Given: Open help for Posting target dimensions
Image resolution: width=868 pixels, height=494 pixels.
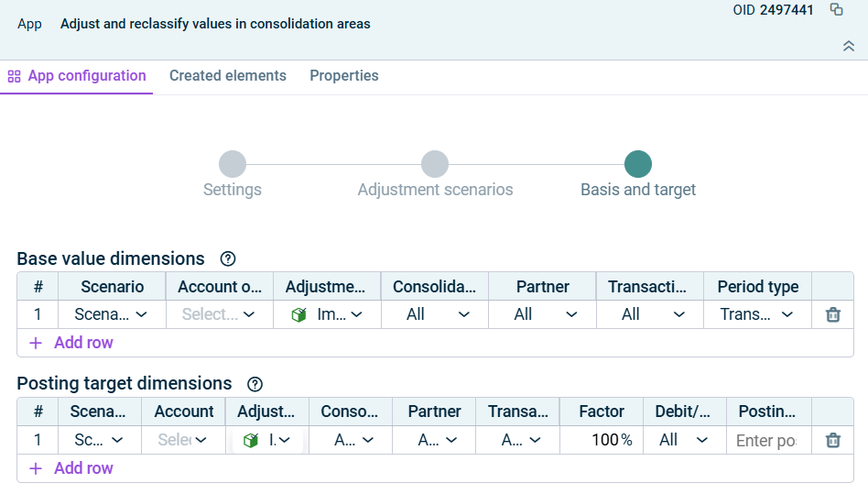Looking at the screenshot, I should [x=255, y=384].
